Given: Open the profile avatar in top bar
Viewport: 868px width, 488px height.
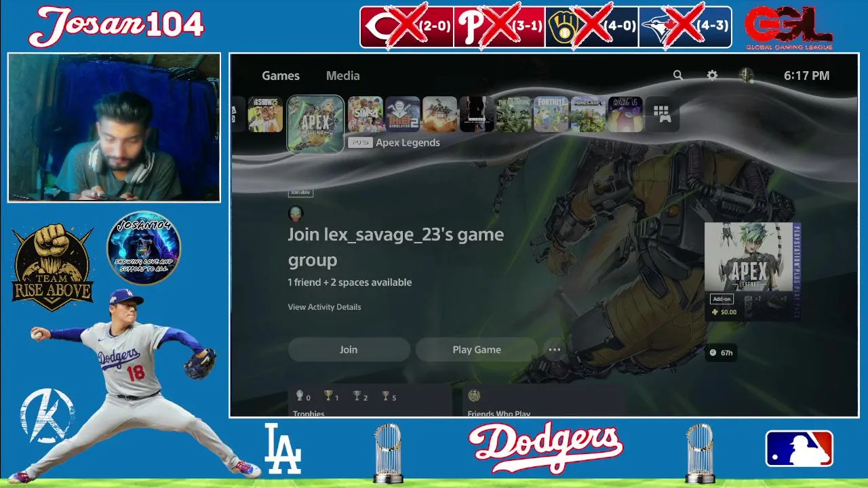Looking at the screenshot, I should [747, 75].
